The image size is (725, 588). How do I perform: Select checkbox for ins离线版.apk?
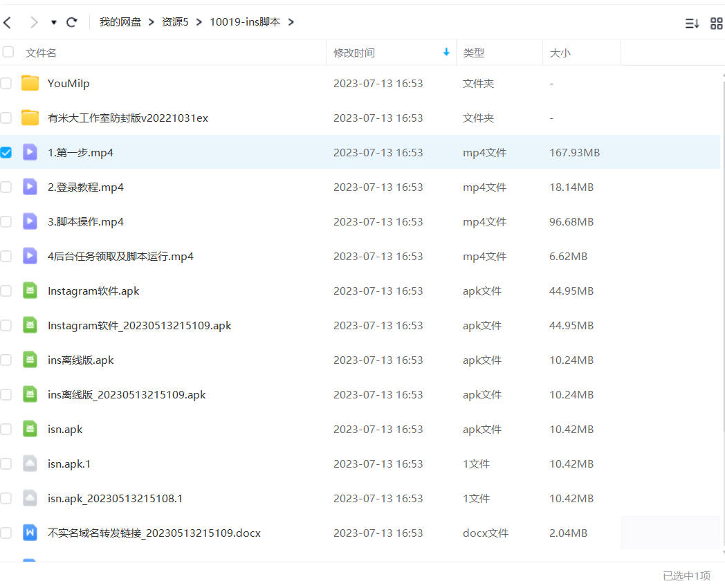click(x=6, y=360)
